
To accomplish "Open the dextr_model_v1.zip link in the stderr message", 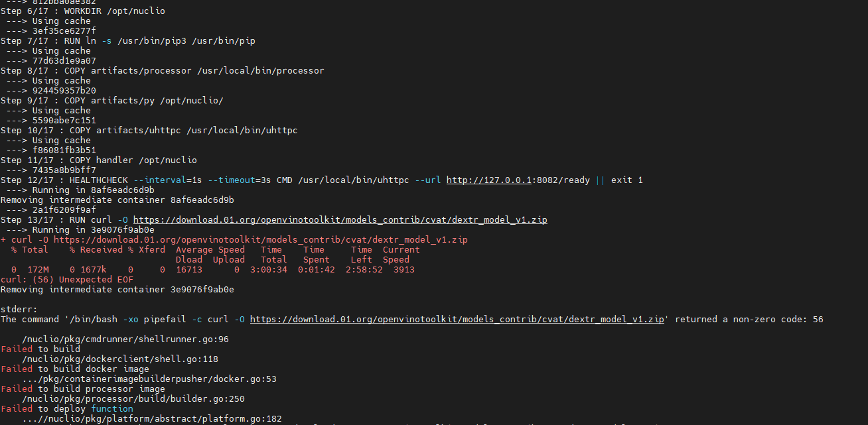I will click(457, 319).
